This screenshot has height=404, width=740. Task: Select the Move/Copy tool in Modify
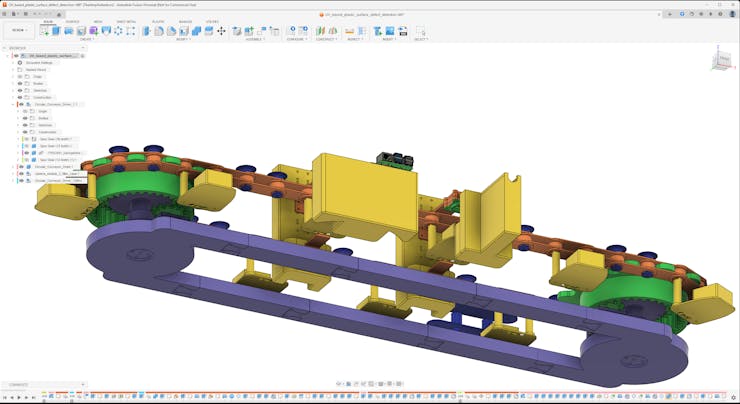click(x=223, y=31)
